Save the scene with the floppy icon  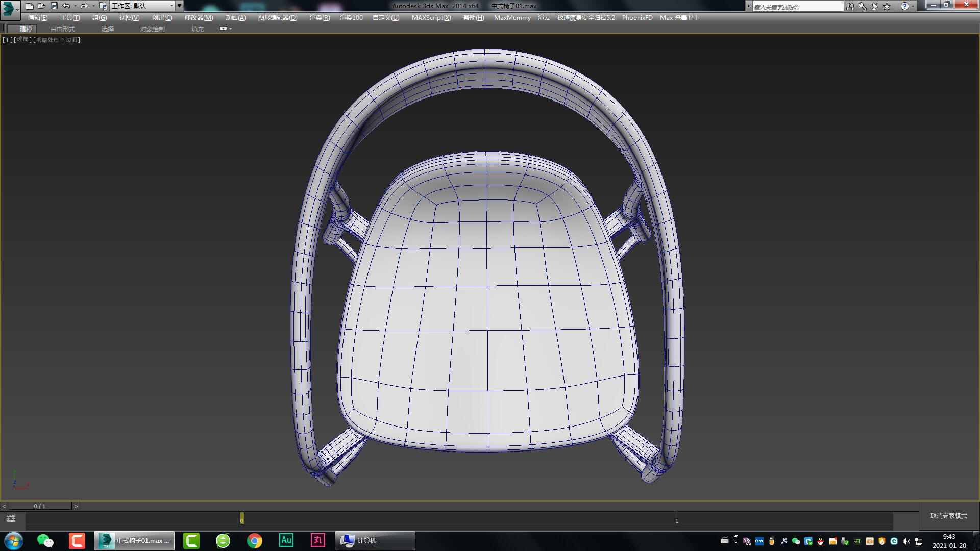[54, 6]
